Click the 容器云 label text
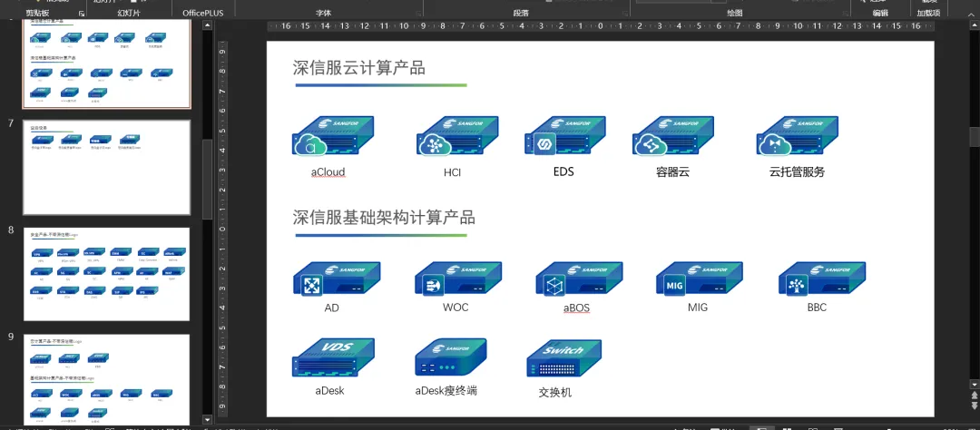980x430 pixels. [x=672, y=171]
